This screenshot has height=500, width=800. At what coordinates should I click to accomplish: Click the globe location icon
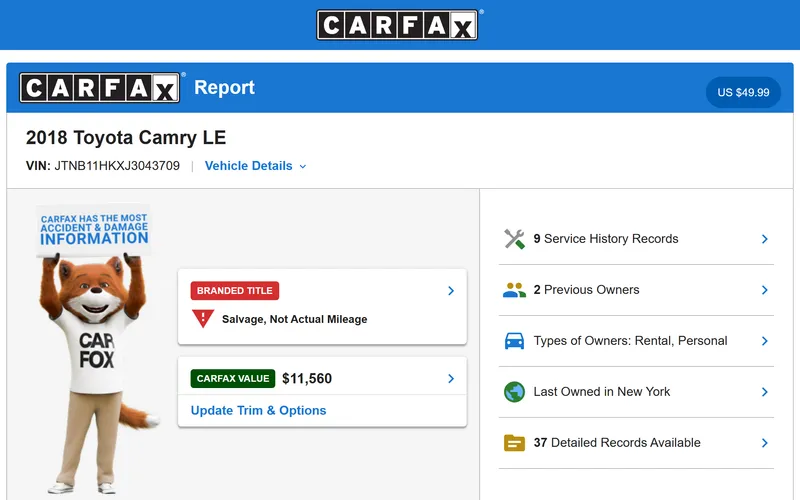coord(514,392)
